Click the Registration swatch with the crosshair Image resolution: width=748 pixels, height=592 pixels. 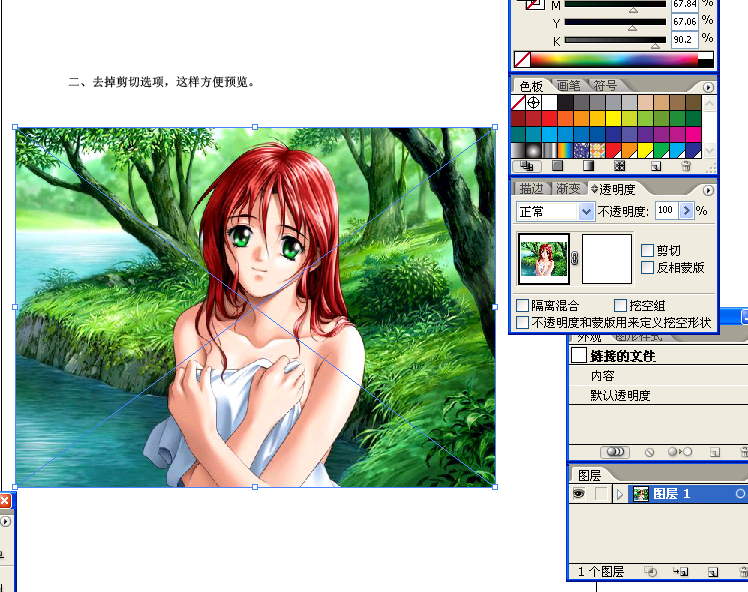(x=534, y=102)
